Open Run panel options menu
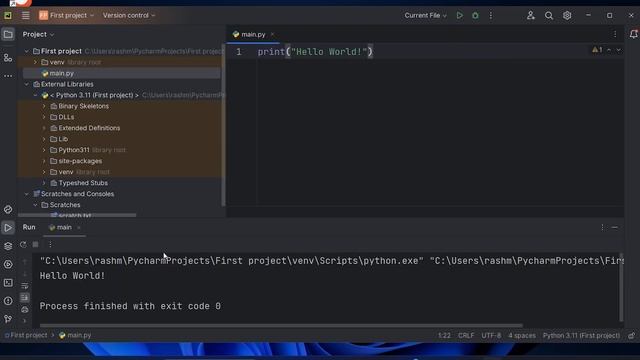 (602, 227)
